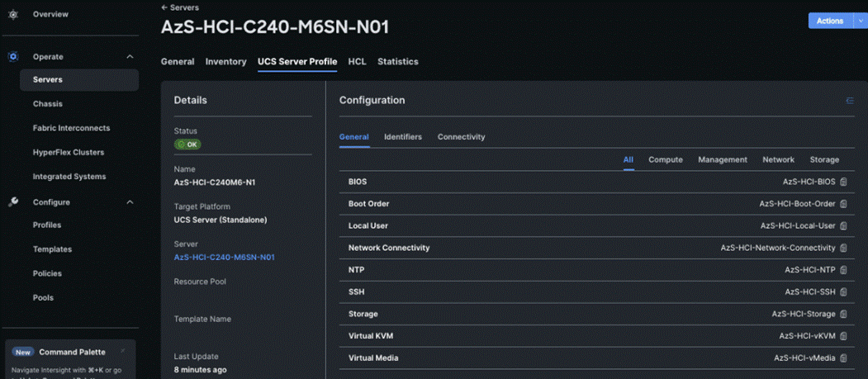Image resolution: width=868 pixels, height=379 pixels.
Task: Open the policy icon next to AzS-HCI-SSH
Action: [x=844, y=291]
